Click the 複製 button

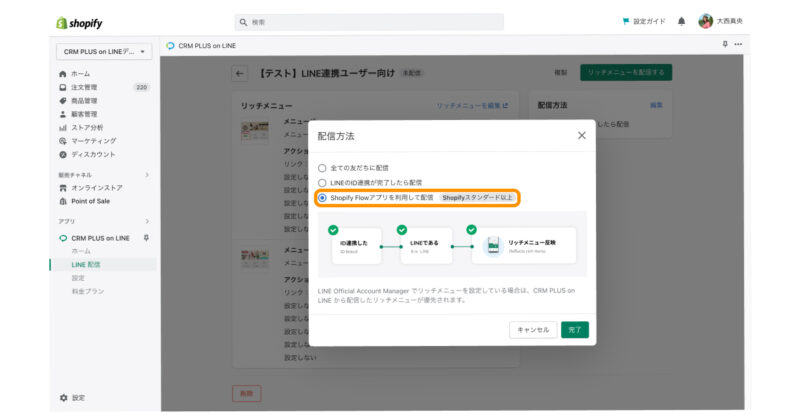tap(561, 72)
